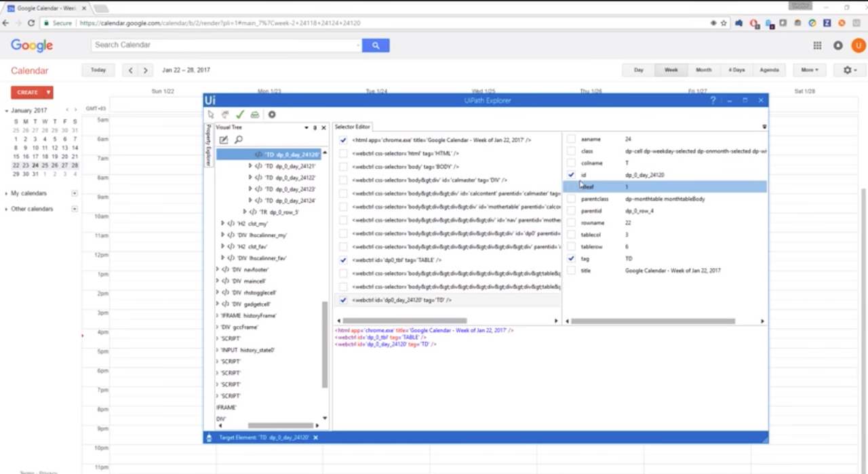Open the Calendar settings gear dropdown
This screenshot has width=868, height=474.
pyautogui.click(x=850, y=70)
